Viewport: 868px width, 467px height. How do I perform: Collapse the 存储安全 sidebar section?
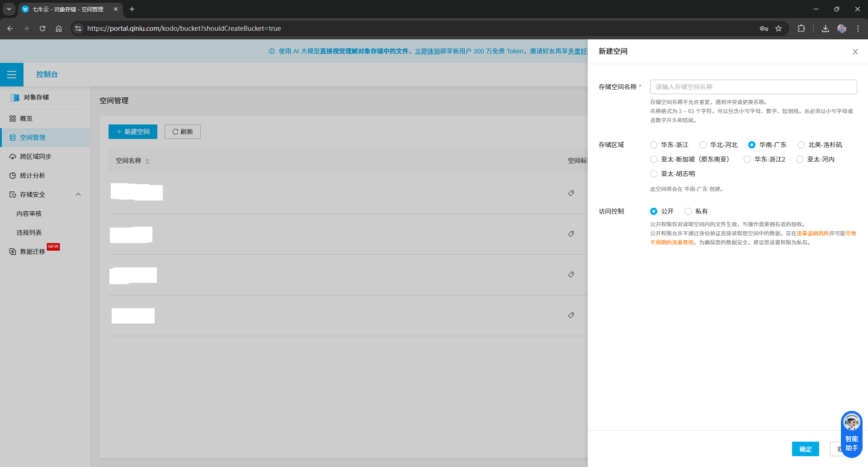click(x=78, y=195)
